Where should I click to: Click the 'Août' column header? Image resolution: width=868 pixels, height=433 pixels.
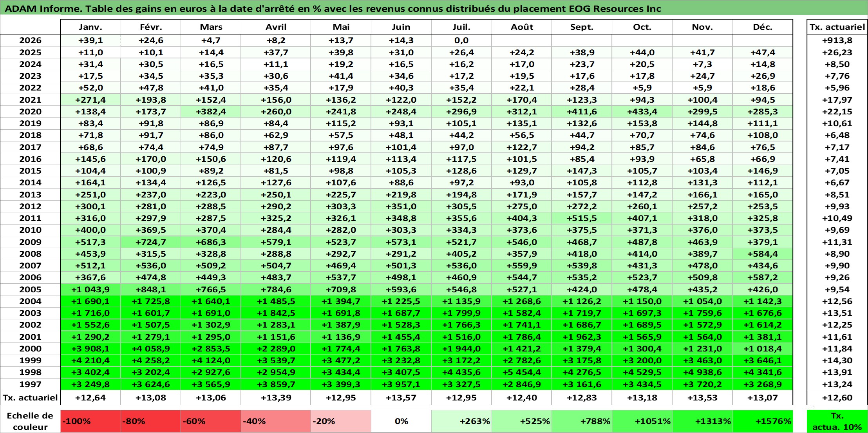pyautogui.click(x=522, y=27)
